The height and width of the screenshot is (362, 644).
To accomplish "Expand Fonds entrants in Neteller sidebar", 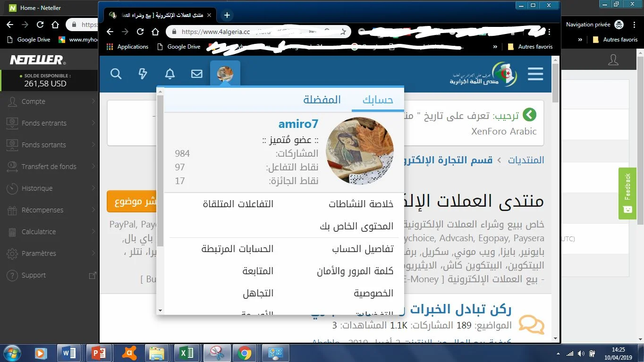I will 44,123.
